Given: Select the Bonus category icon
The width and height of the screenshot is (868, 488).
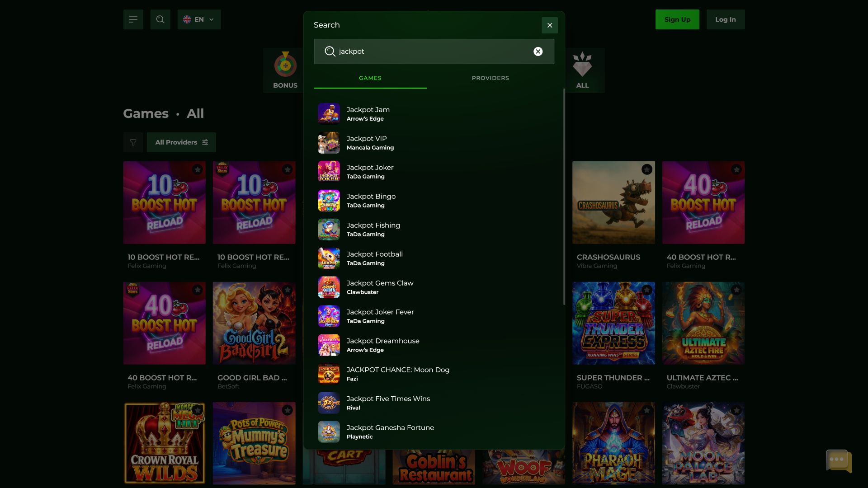Looking at the screenshot, I should pyautogui.click(x=285, y=70).
